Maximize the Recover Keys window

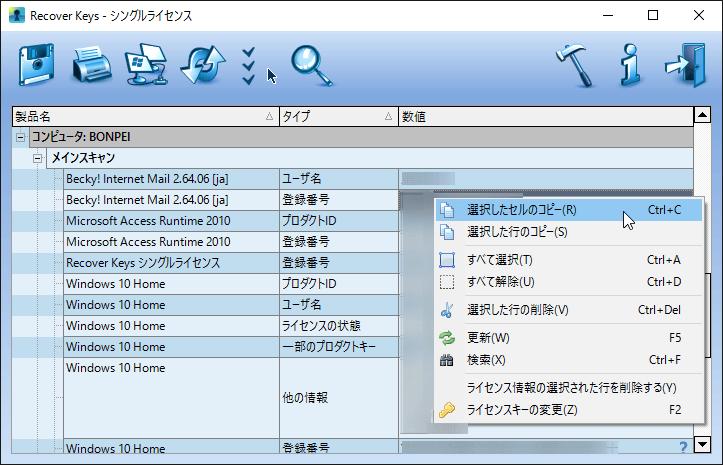(653, 15)
